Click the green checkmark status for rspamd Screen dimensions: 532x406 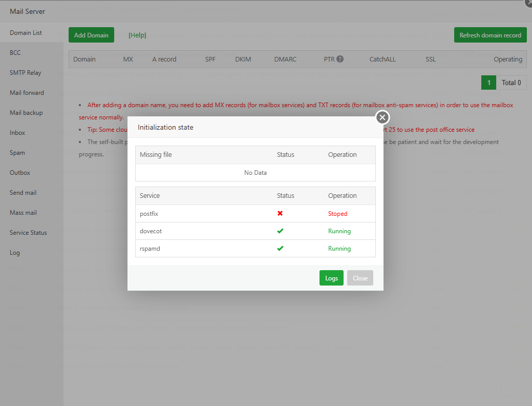pos(280,248)
